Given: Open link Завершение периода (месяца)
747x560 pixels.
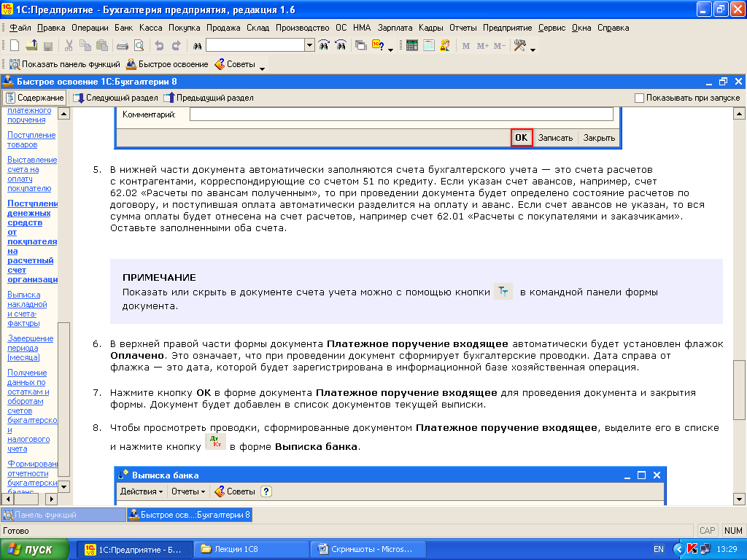Looking at the screenshot, I should pos(31,348).
